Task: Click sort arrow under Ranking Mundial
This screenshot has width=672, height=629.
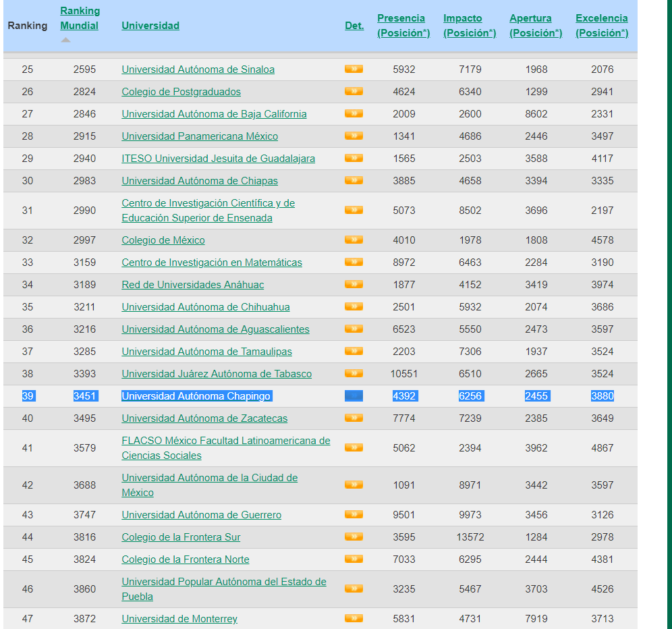Action: pyautogui.click(x=65, y=40)
